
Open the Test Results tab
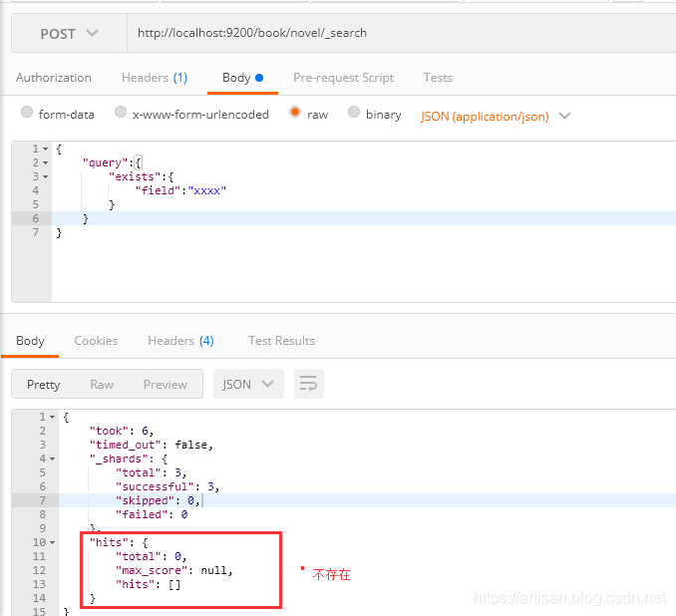(281, 341)
